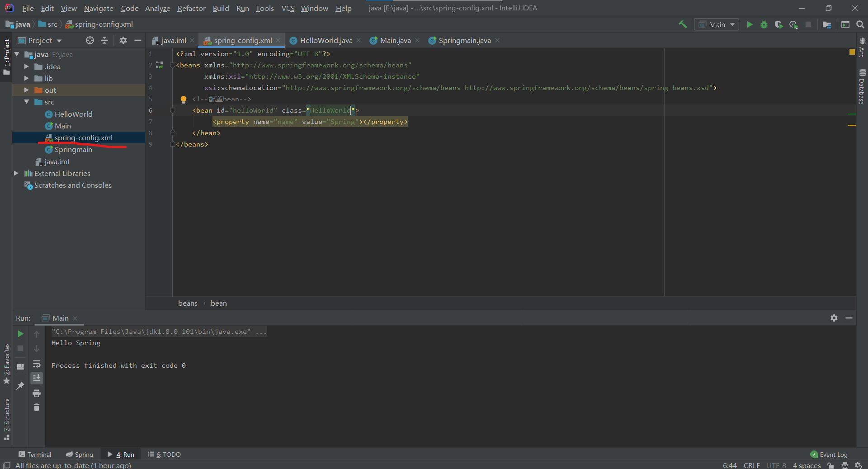Open the Spring tool window
This screenshot has height=469, width=868.
point(80,455)
